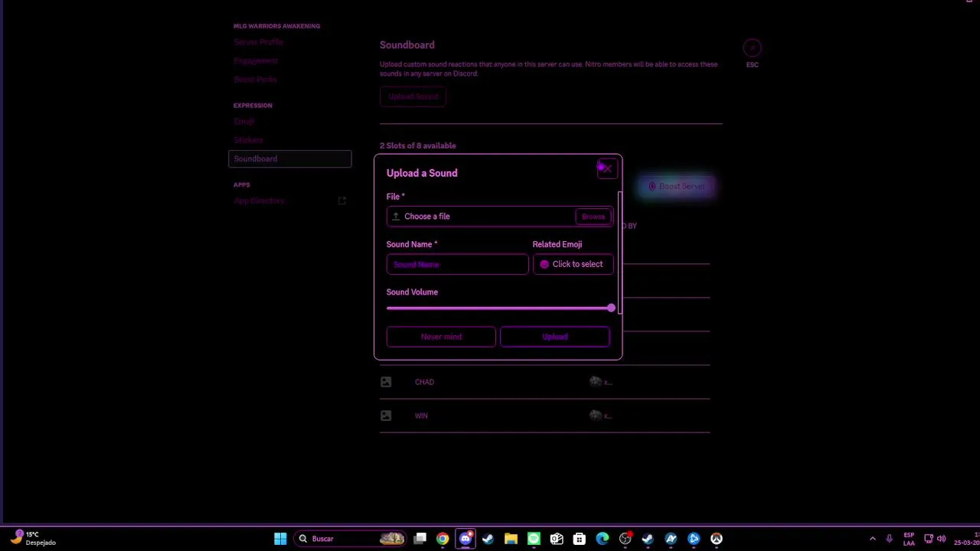Viewport: 980px width, 551px height.
Task: Click the ESP LAA language indicator
Action: tap(909, 539)
